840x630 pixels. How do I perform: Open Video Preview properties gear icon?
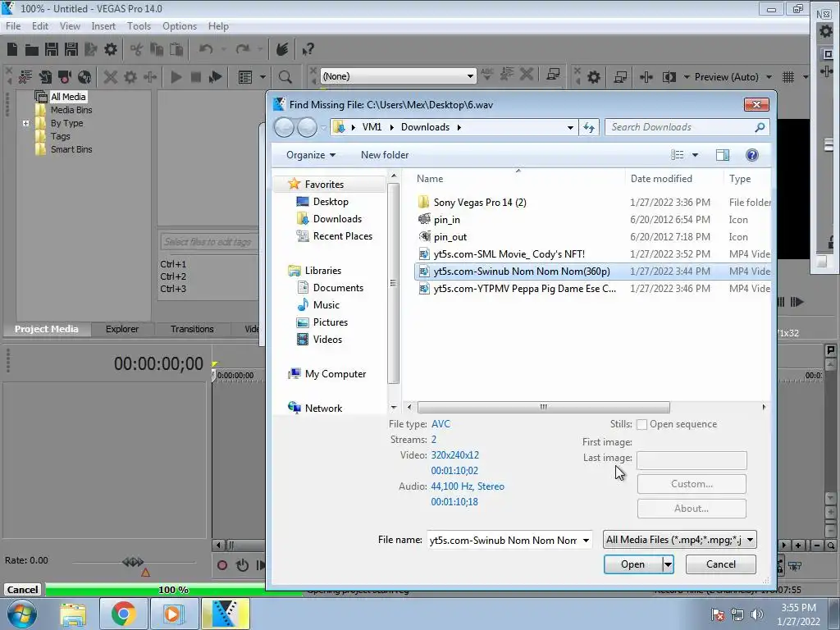click(594, 77)
